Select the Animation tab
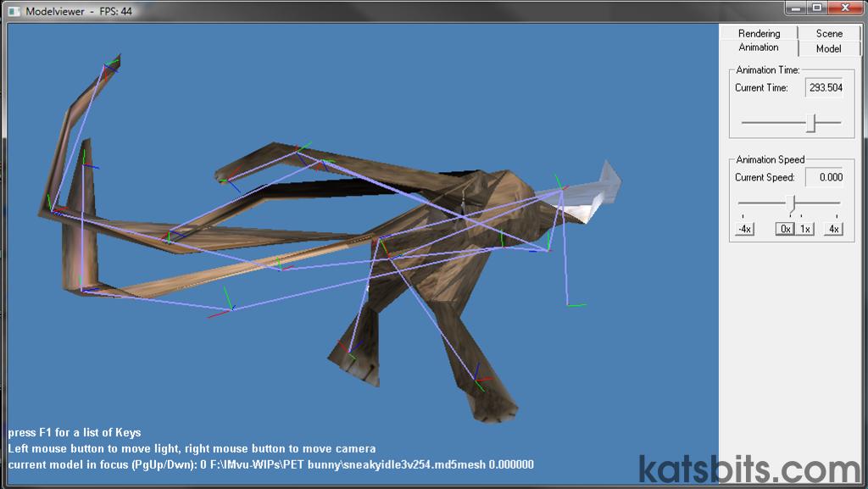This screenshot has height=489, width=868. [x=759, y=47]
